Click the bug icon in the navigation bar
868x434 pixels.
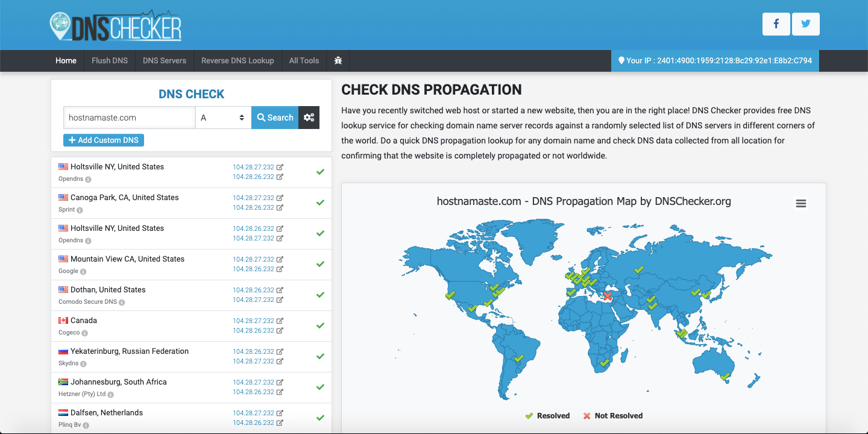click(x=338, y=61)
